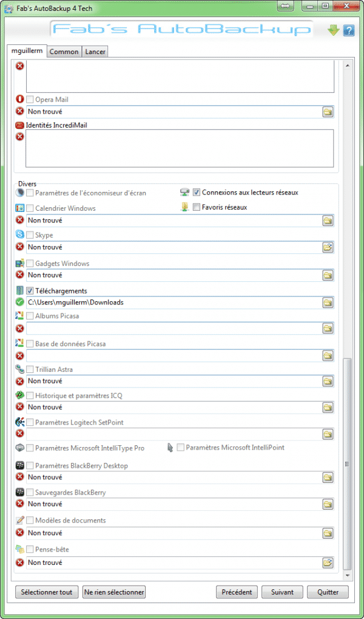Enable Paramètres de l'économiseur d'écran checkbox
This screenshot has width=364, height=619.
30,193
